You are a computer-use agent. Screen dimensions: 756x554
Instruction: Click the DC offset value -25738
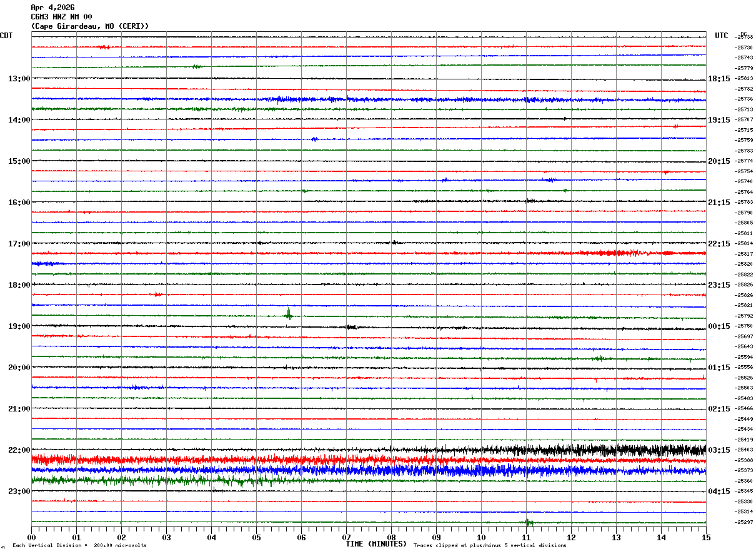(744, 38)
